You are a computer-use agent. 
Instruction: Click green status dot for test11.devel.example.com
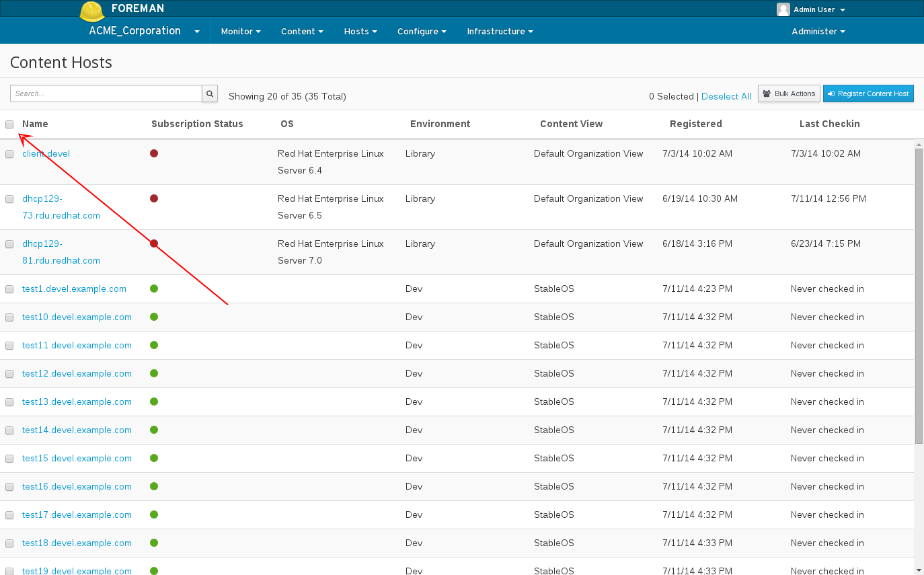(x=154, y=345)
